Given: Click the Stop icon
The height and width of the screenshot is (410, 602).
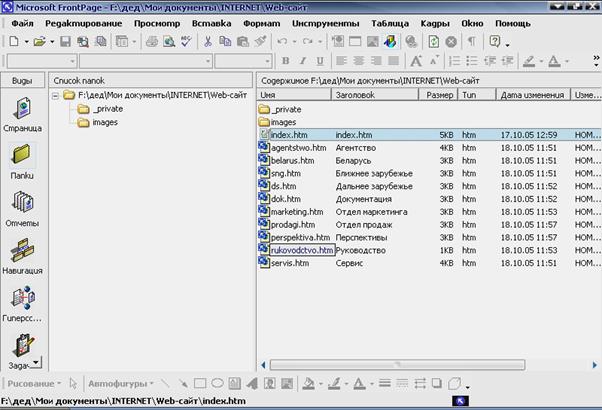Looking at the screenshot, I should (451, 41).
